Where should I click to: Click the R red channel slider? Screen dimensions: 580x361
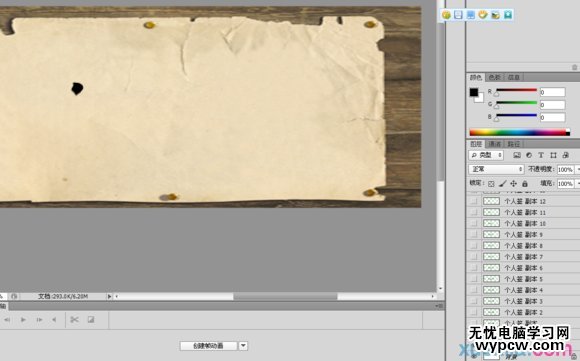pos(516,90)
